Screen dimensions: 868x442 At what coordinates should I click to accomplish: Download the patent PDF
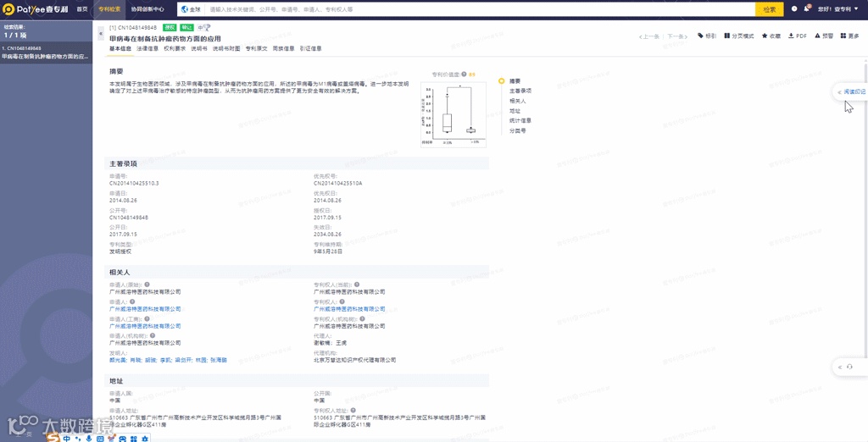tap(798, 36)
